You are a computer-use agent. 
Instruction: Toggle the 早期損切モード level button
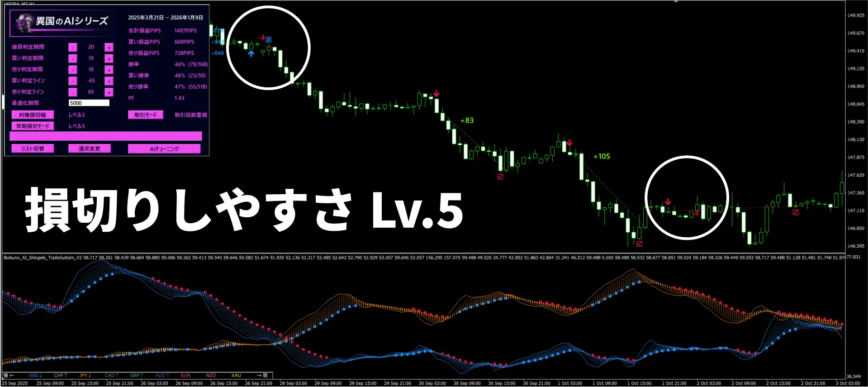coord(33,126)
